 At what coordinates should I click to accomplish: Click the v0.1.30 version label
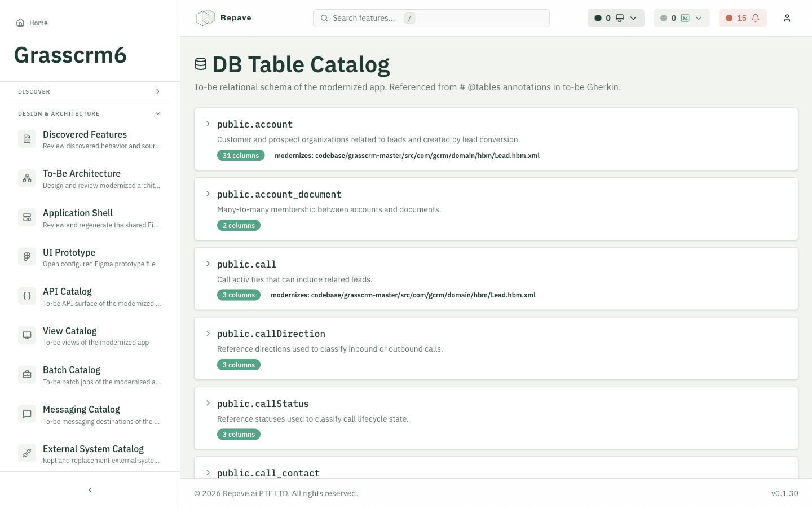click(x=785, y=493)
